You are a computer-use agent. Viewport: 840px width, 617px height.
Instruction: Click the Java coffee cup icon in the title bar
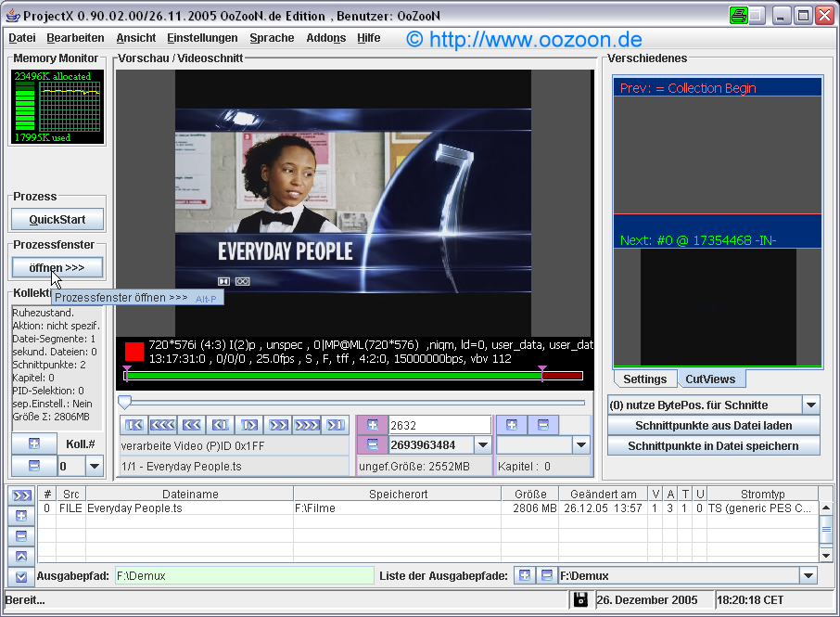pos(12,16)
